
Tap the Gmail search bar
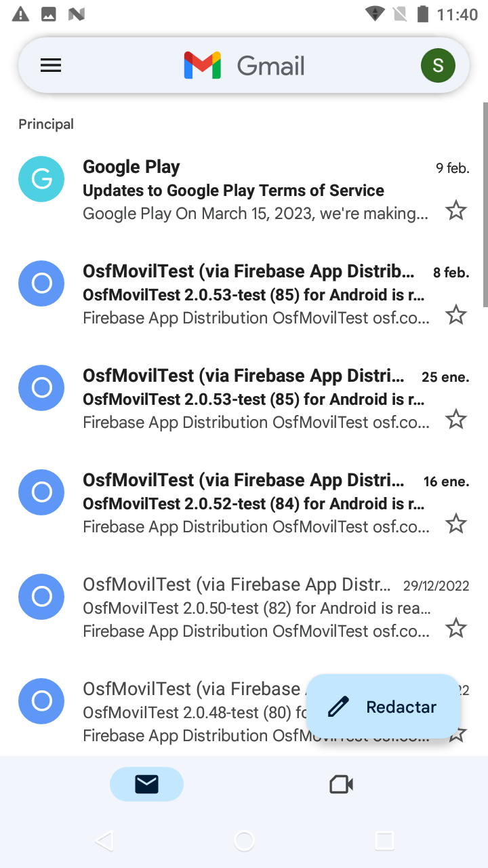[x=271, y=66]
